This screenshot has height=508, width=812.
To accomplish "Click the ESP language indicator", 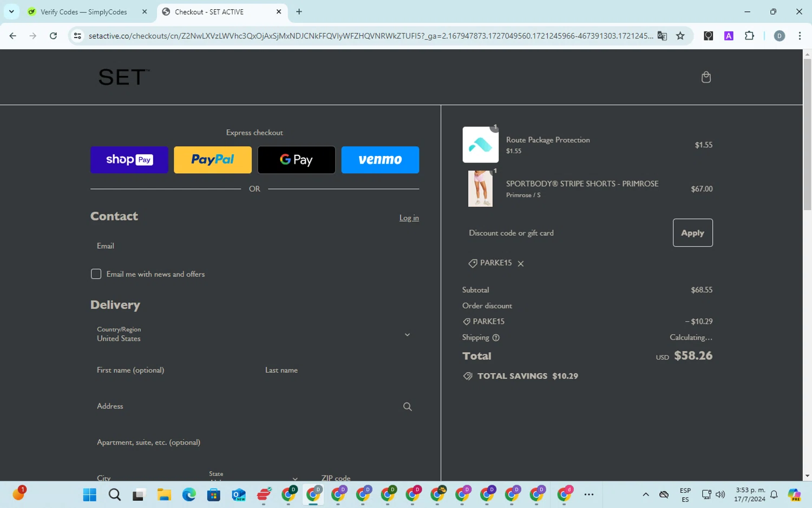I will (x=685, y=494).
